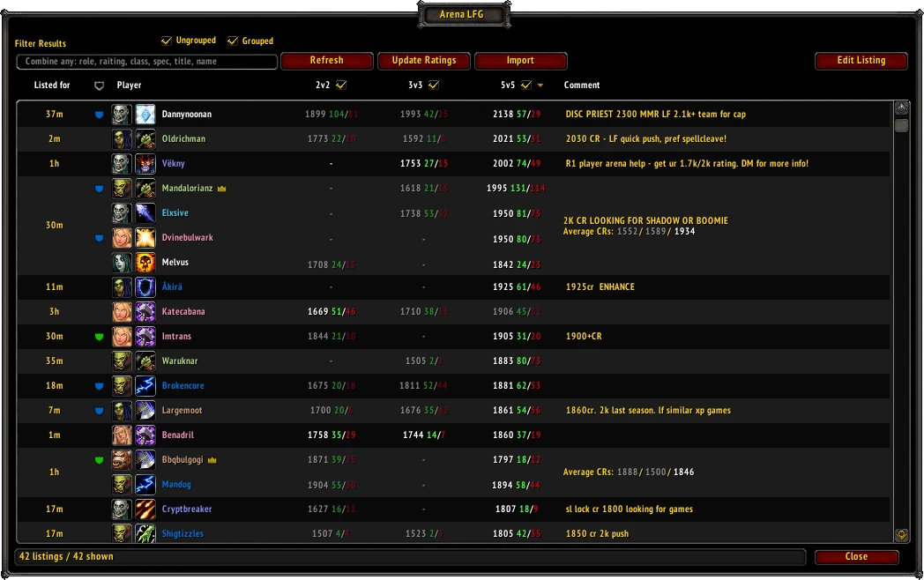Open the 5v5 sort dropdown arrow

coord(540,86)
